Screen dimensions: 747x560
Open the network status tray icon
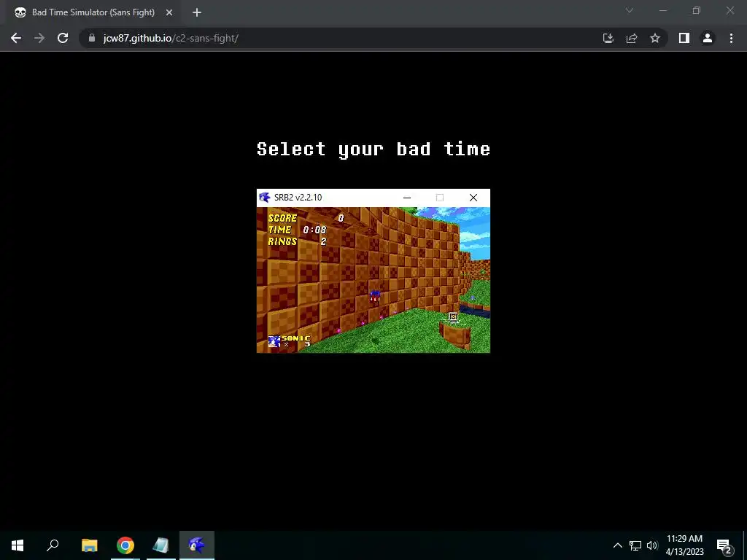(x=635, y=545)
